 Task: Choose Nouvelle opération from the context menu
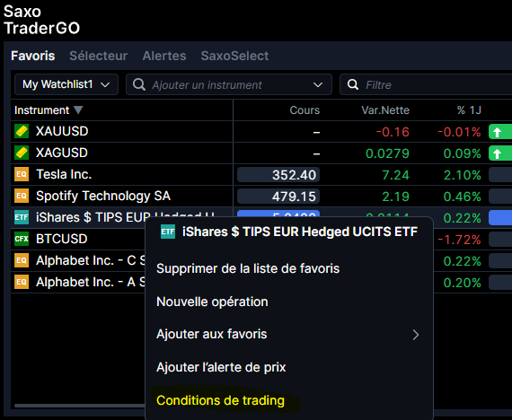[212, 302]
